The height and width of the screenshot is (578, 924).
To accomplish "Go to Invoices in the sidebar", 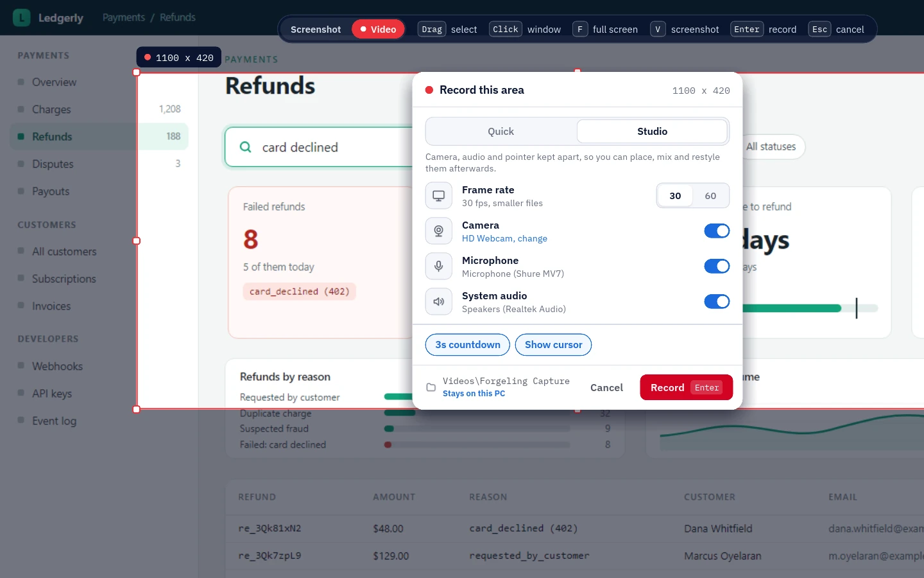I will (51, 306).
